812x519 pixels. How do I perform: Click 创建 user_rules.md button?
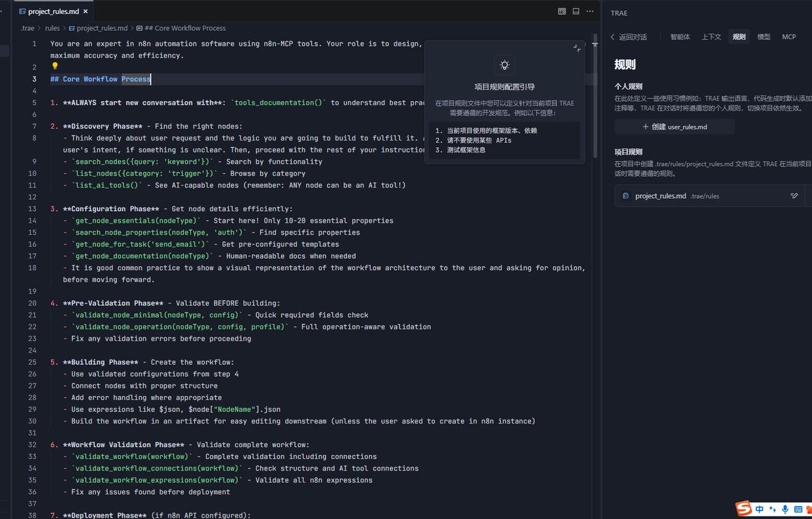[674, 127]
